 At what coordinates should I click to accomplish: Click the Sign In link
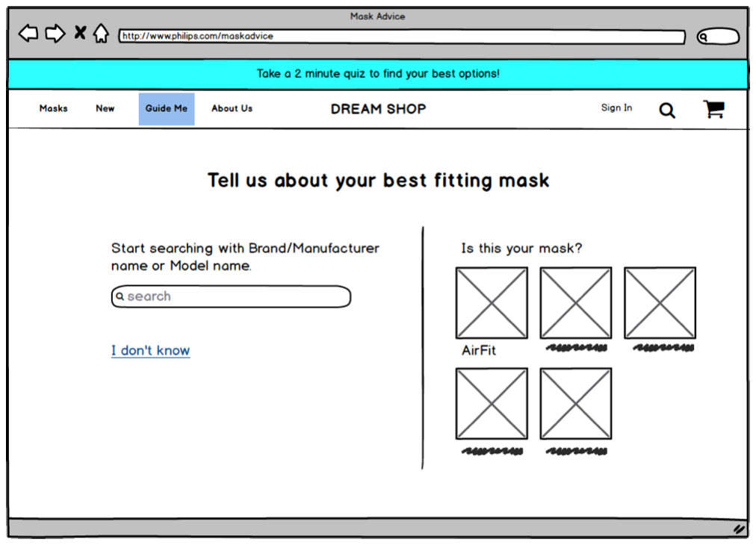(616, 108)
